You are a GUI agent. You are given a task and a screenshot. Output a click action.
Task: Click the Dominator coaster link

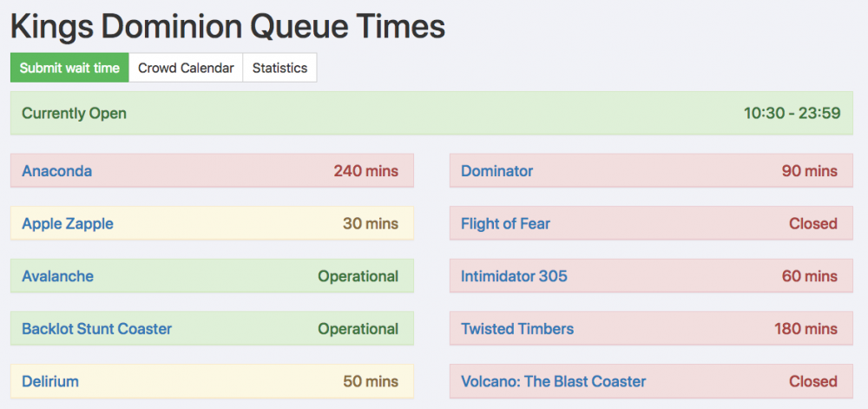[x=497, y=171]
